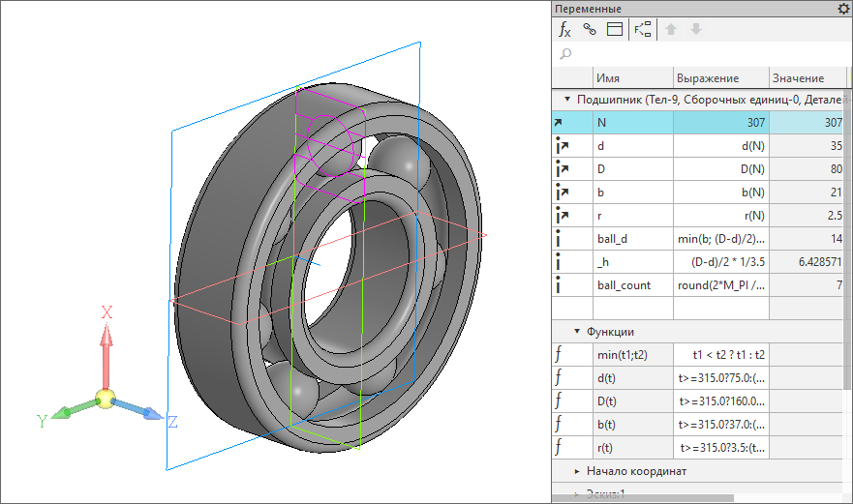Click the chain link variables icon
This screenshot has height=504, width=853.
tap(590, 29)
